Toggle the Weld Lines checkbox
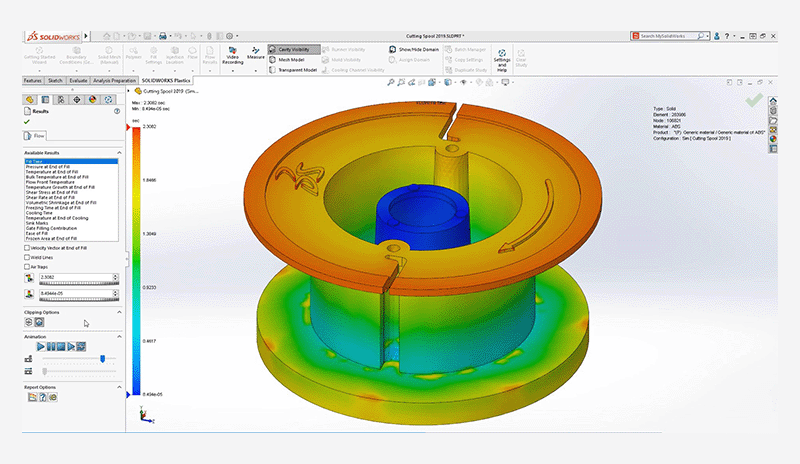800x464 pixels. point(26,258)
